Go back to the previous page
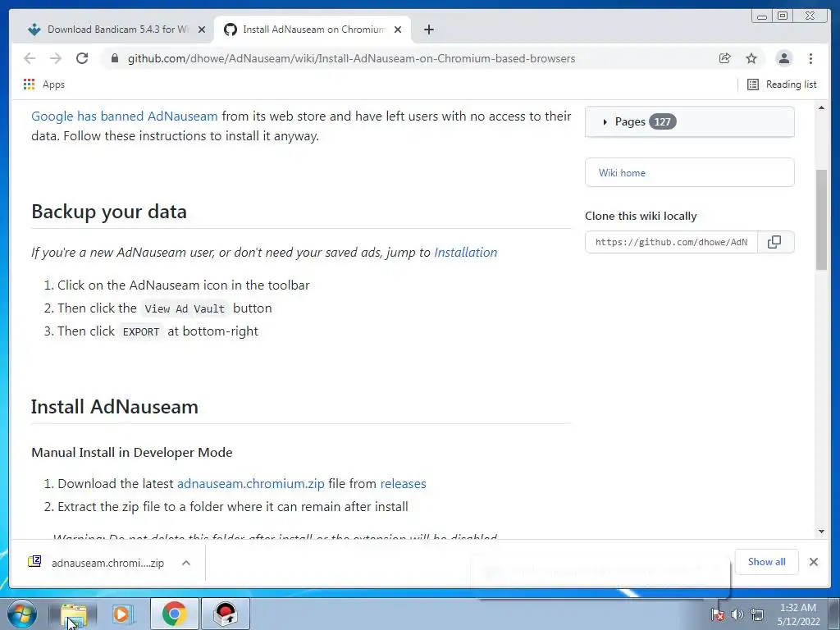 pos(30,58)
